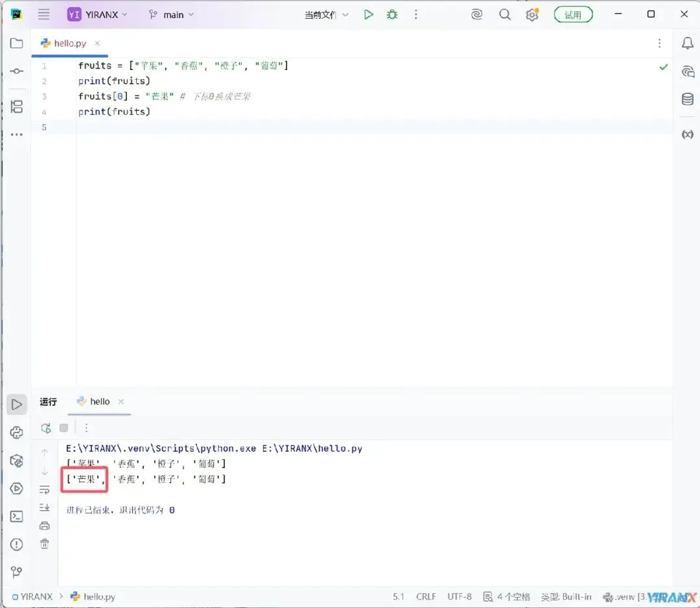
Task: Close the hello run tab
Action: click(121, 402)
